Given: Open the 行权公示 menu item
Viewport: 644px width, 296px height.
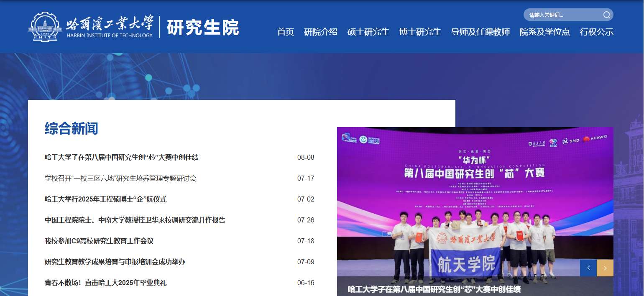Looking at the screenshot, I should tap(596, 32).
